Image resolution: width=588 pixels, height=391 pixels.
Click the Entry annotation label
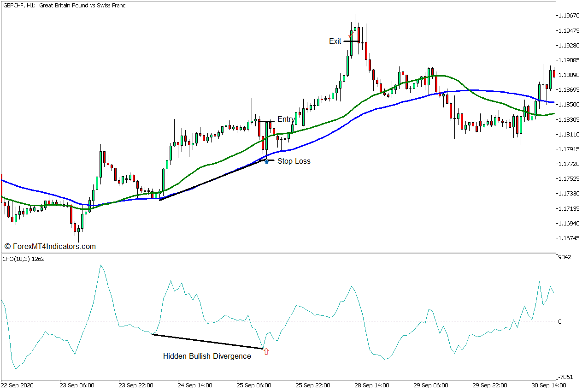pos(286,119)
